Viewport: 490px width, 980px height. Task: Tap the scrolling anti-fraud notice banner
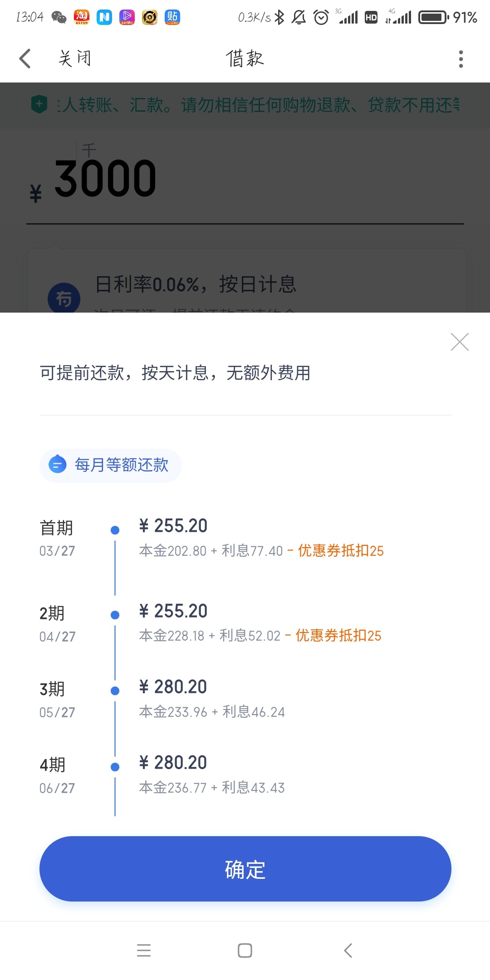tap(245, 105)
